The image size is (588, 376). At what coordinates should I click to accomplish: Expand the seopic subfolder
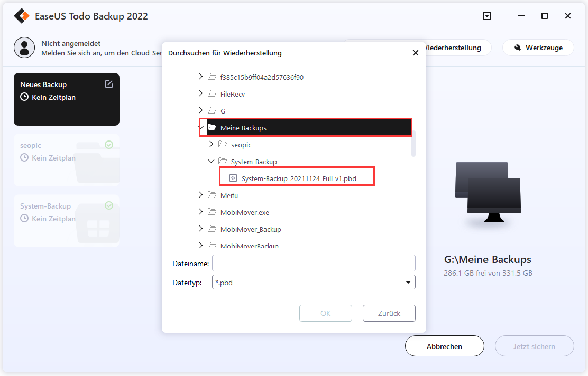pyautogui.click(x=211, y=144)
